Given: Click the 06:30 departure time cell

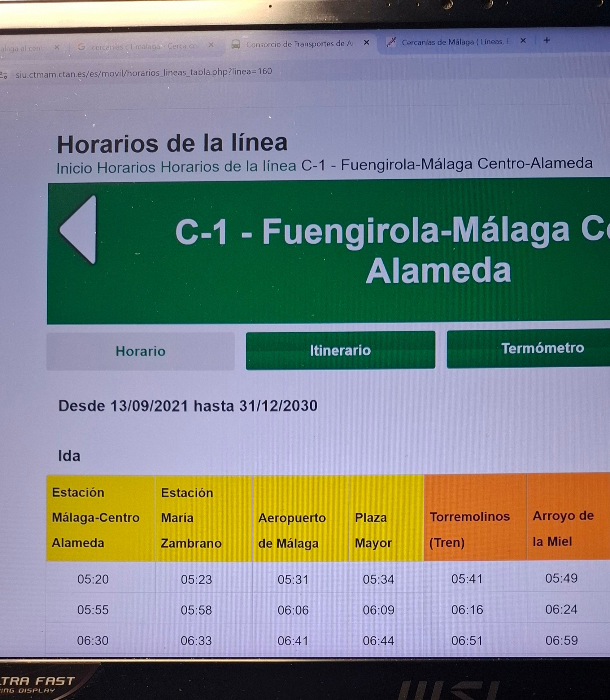Looking at the screenshot, I should pyautogui.click(x=93, y=641).
